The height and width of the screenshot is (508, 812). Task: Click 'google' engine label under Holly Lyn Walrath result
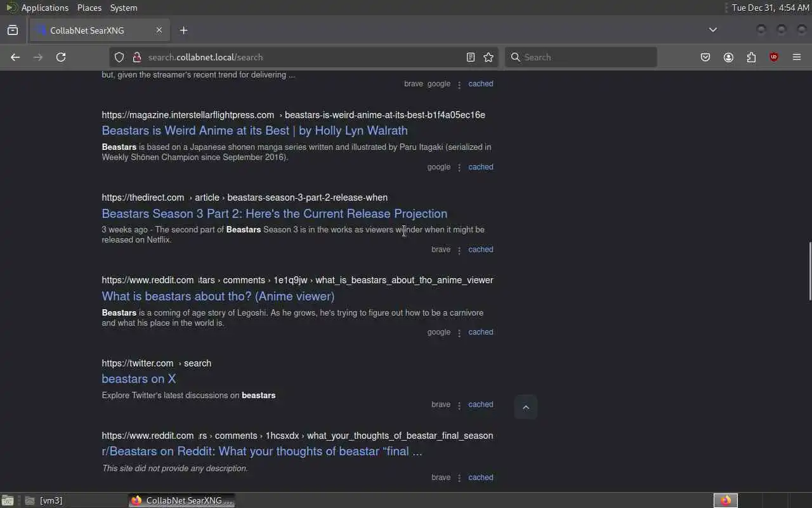(438, 167)
